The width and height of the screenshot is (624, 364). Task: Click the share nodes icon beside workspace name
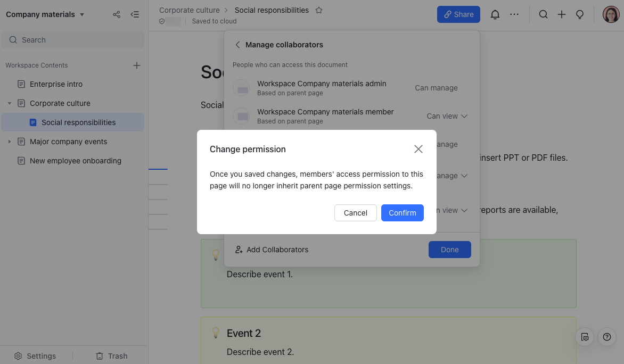117,14
